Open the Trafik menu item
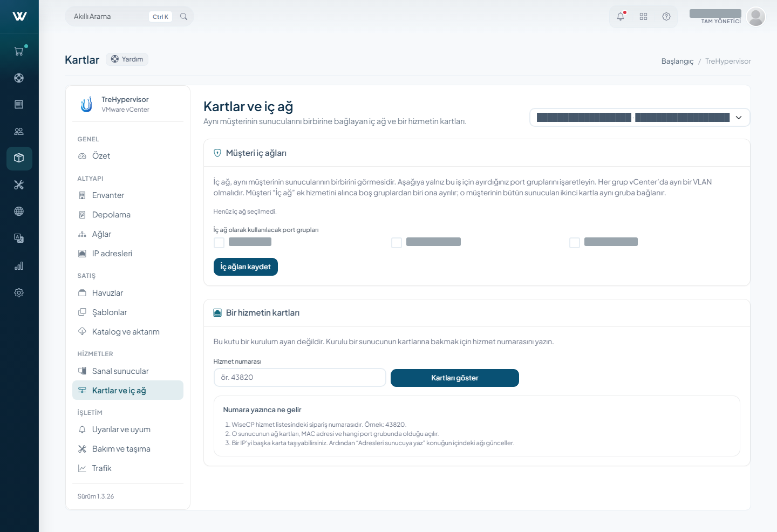 coord(128,468)
